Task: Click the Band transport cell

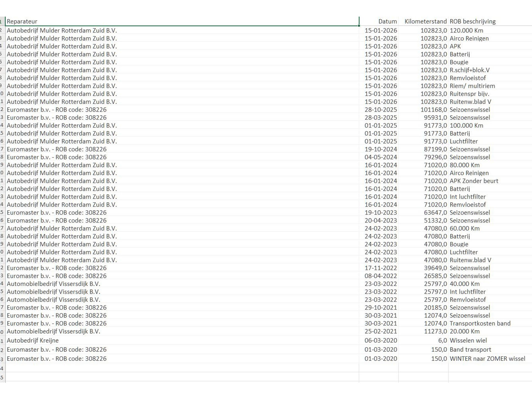Action: coord(470,349)
